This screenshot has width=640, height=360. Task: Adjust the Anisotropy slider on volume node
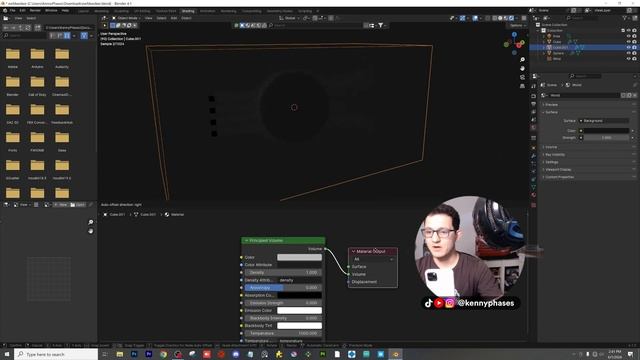[x=283, y=288]
